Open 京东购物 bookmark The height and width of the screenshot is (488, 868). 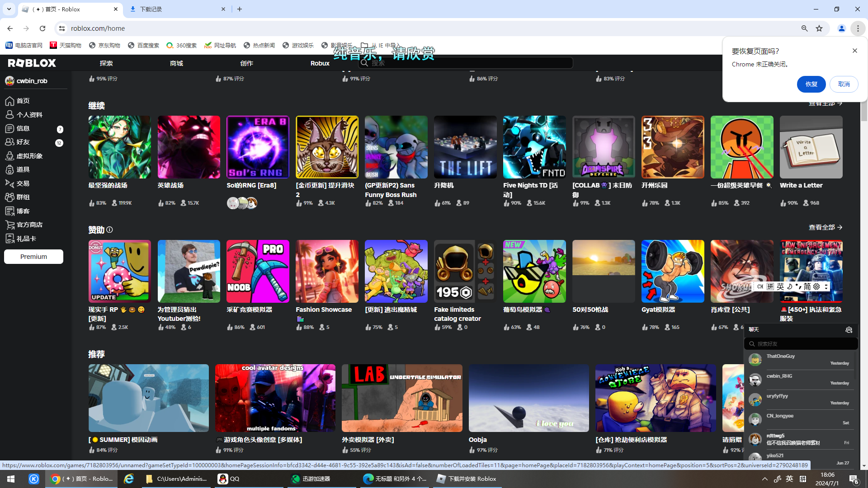(104, 45)
